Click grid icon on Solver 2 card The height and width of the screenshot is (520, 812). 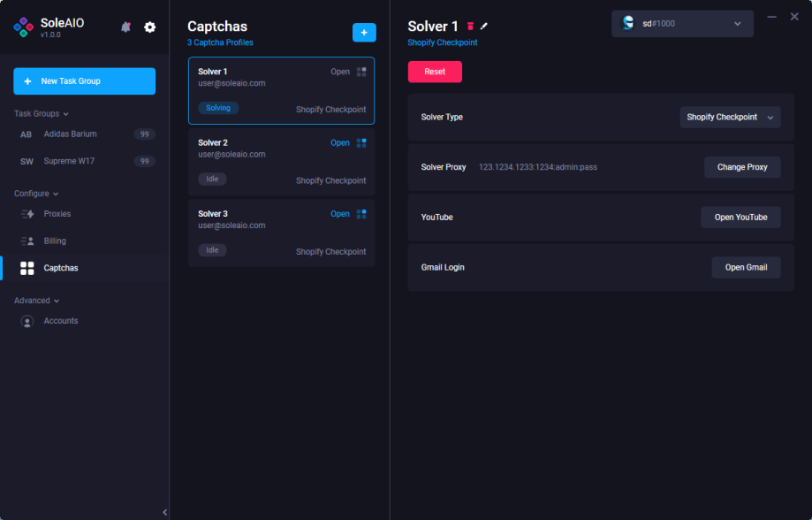pos(361,142)
